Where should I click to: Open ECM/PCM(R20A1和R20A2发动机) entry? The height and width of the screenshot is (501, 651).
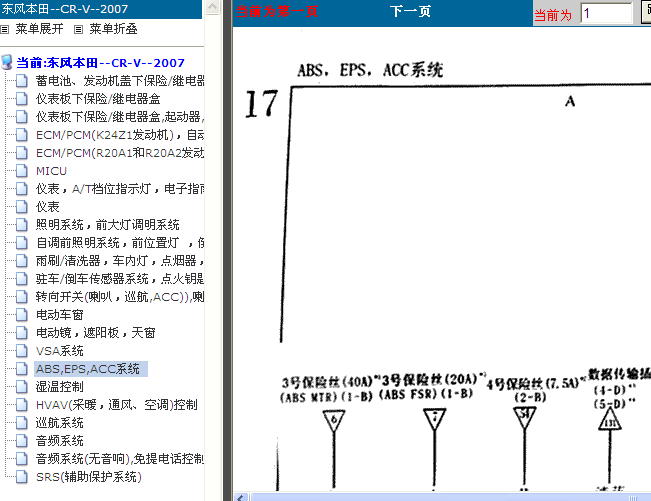pyautogui.click(x=120, y=153)
